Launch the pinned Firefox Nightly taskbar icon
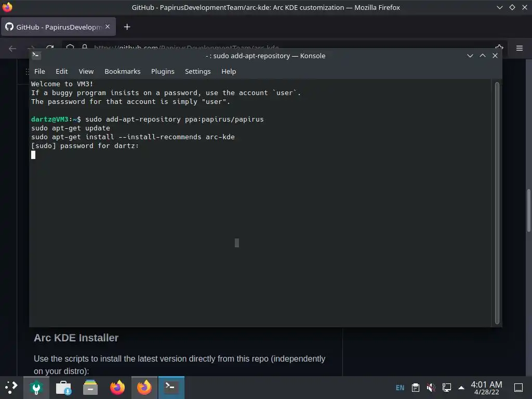 point(117,388)
